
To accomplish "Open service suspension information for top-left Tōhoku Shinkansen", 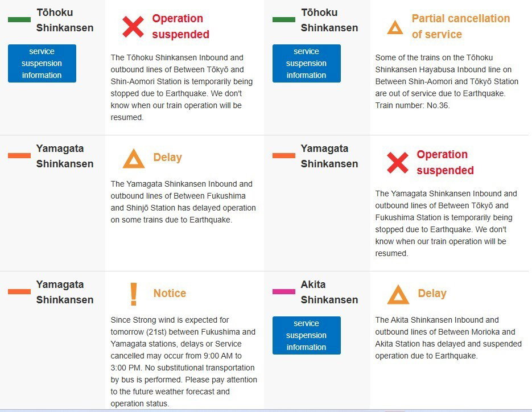I will tap(42, 63).
